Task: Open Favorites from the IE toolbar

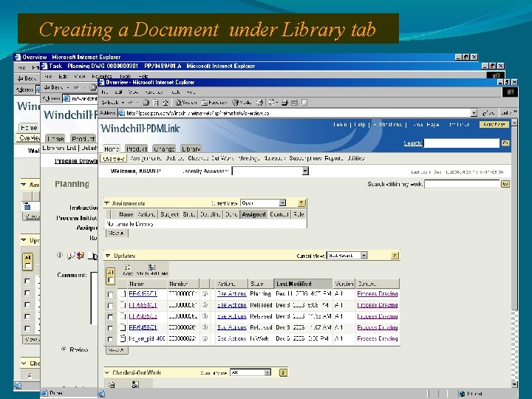Action: (214, 103)
